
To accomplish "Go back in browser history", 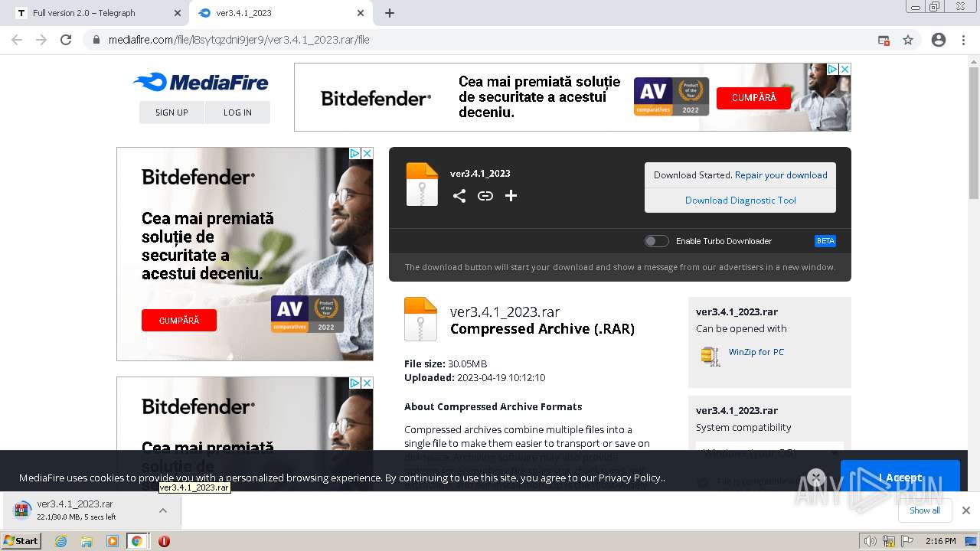I will (x=17, y=40).
